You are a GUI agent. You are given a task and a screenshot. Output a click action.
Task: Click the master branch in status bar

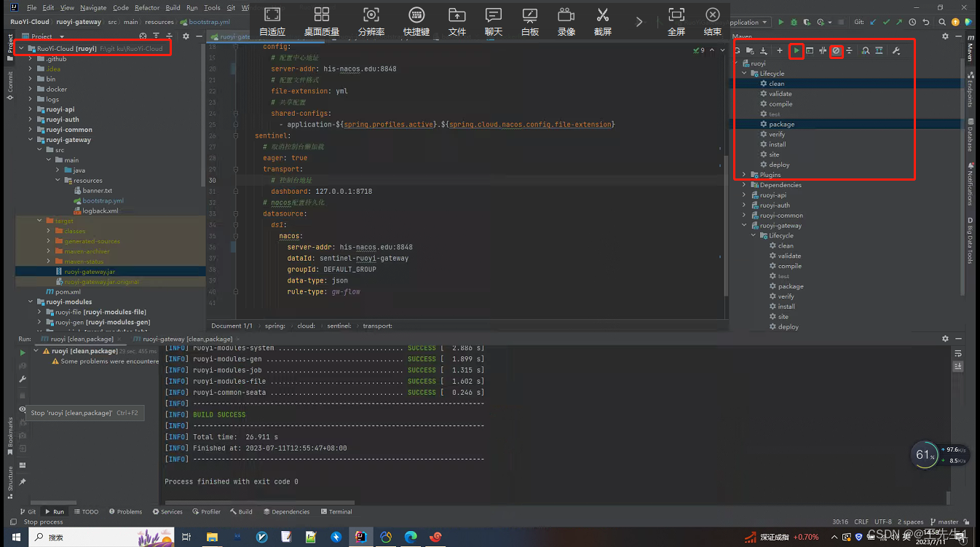click(944, 522)
